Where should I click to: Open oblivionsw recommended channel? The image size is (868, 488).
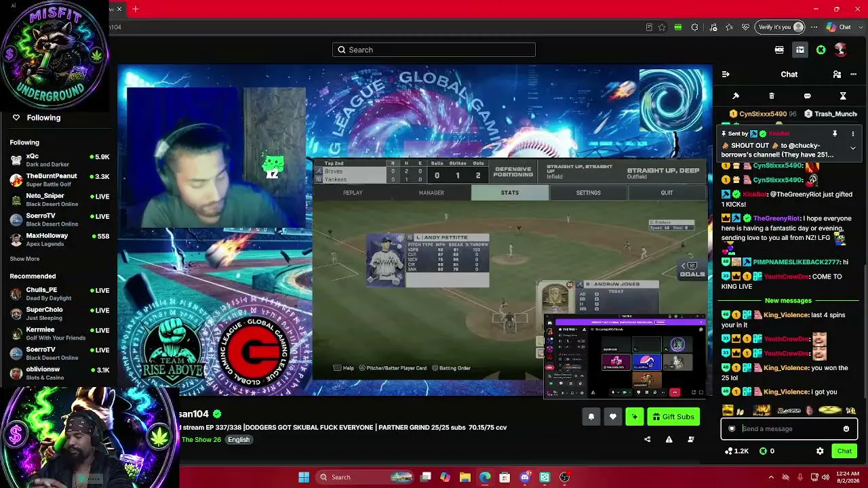pyautogui.click(x=59, y=373)
